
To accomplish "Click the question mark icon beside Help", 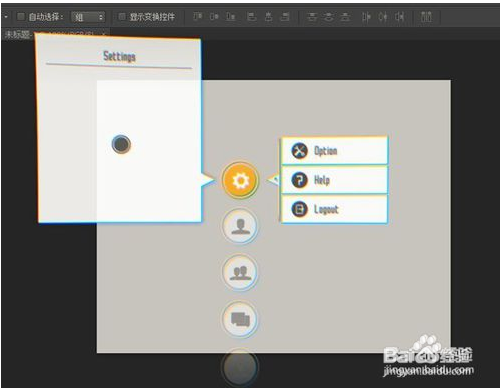I will 300,180.
